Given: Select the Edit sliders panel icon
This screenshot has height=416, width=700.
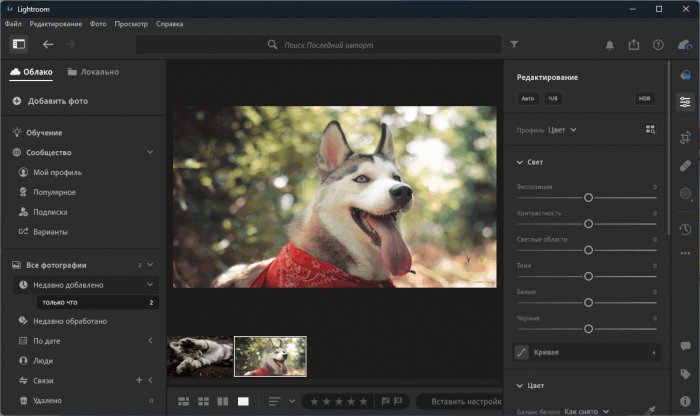Looking at the screenshot, I should click(685, 102).
